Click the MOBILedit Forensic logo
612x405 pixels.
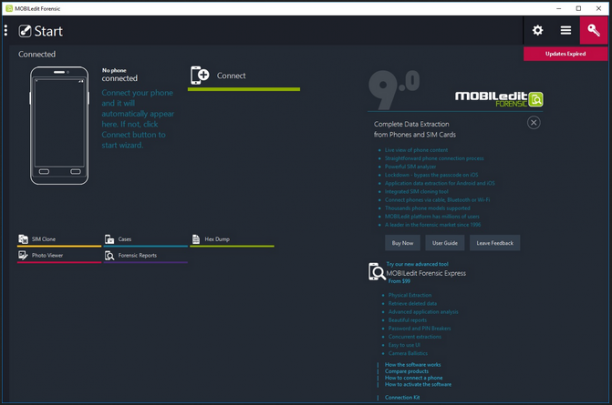pyautogui.click(x=499, y=99)
